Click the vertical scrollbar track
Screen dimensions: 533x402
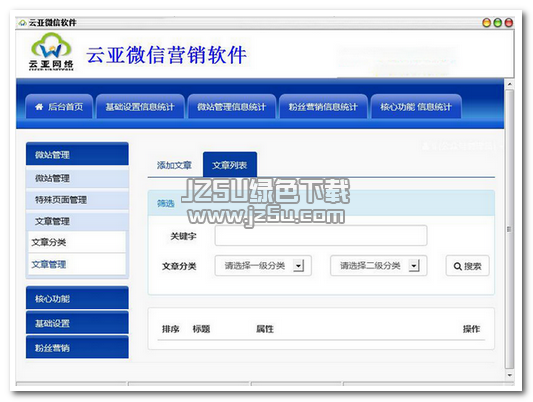(x=509, y=229)
